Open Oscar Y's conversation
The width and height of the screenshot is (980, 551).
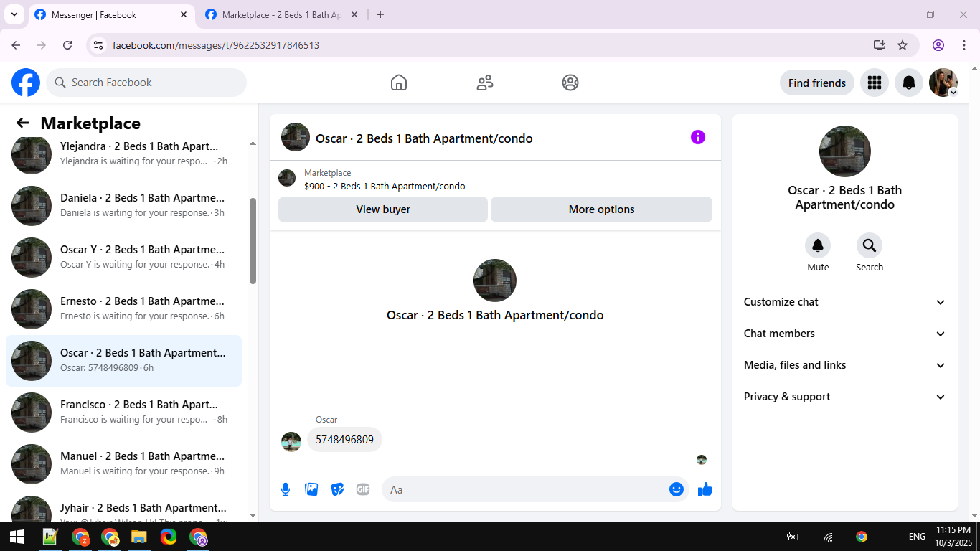pyautogui.click(x=123, y=257)
